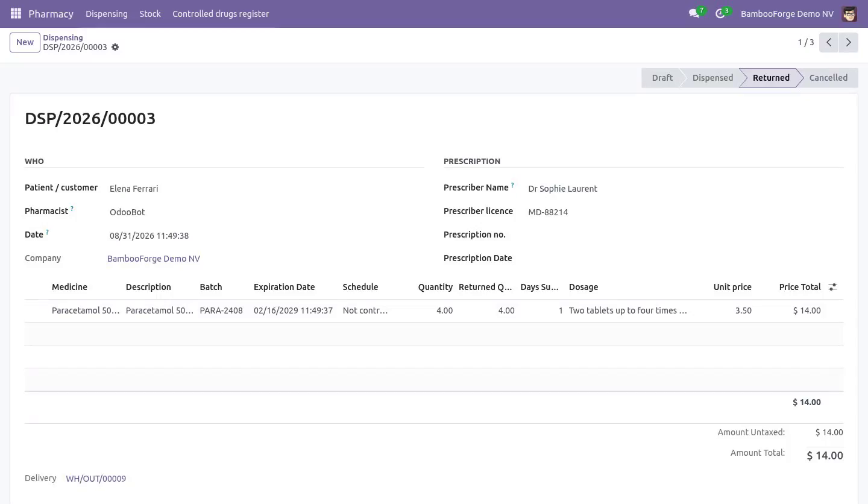Image resolution: width=868 pixels, height=504 pixels.
Task: Show help tooltip for Date field
Action: click(x=48, y=232)
